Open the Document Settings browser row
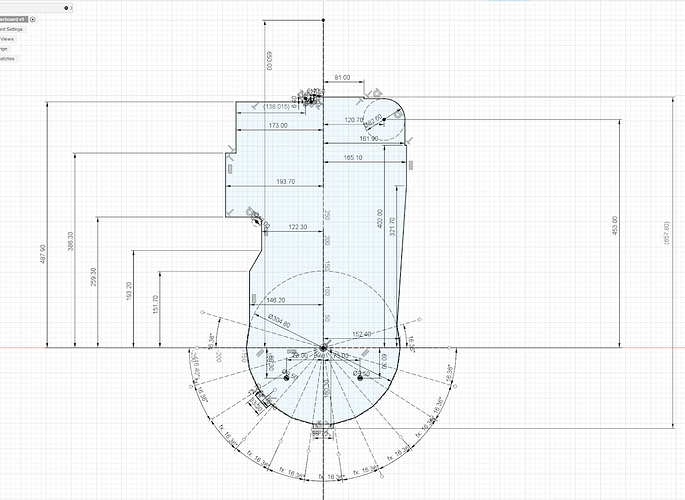The height and width of the screenshot is (500, 685). pyautogui.click(x=12, y=29)
